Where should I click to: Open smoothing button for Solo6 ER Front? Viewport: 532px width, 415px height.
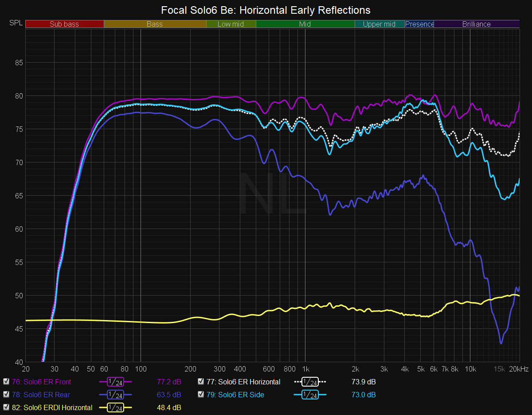(115, 382)
